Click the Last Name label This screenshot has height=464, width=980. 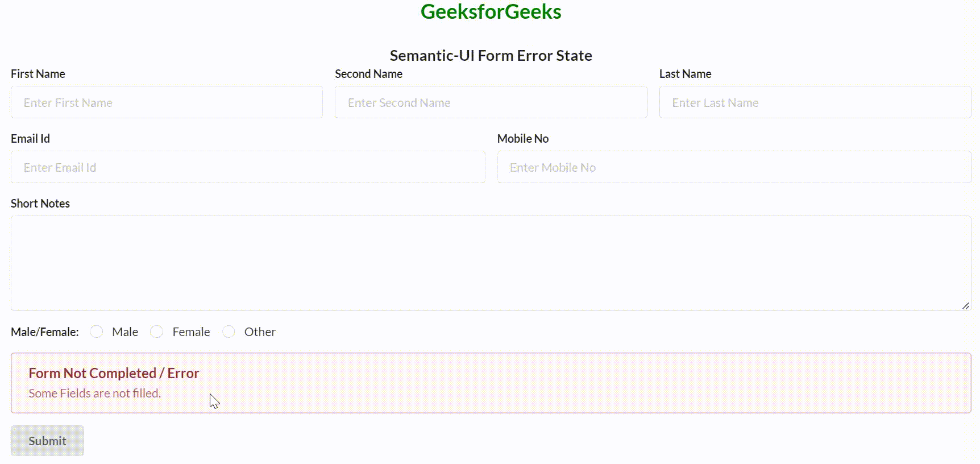click(685, 74)
